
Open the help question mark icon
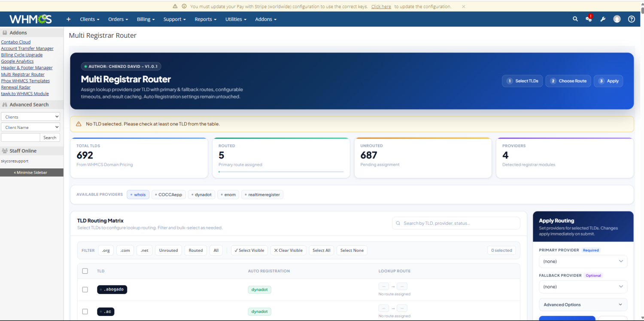click(631, 19)
